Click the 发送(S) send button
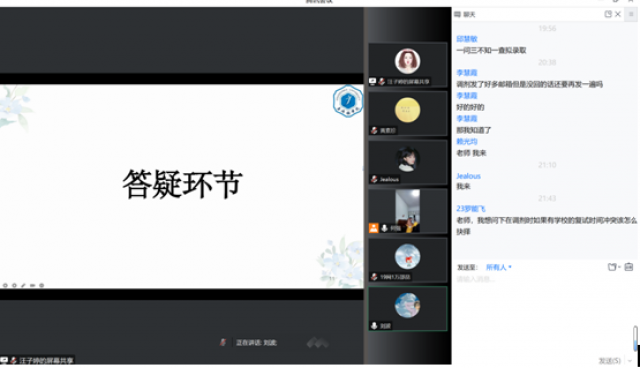This screenshot has height=368, width=640. [x=610, y=361]
